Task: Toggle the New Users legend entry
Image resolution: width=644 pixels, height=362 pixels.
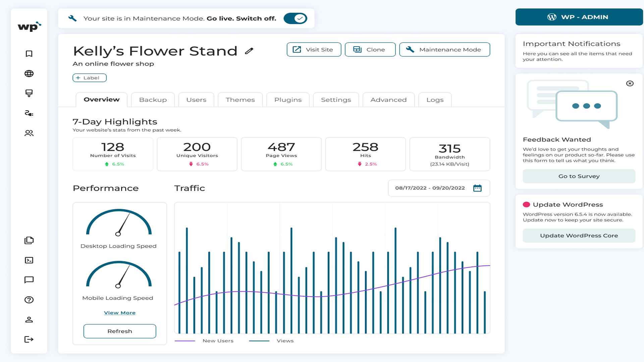Action: tap(204, 341)
